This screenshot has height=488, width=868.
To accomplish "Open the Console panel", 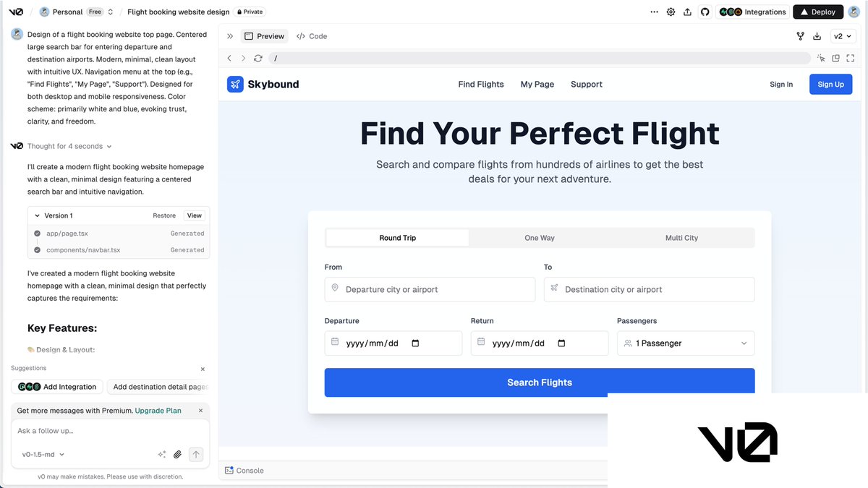I will tap(244, 471).
